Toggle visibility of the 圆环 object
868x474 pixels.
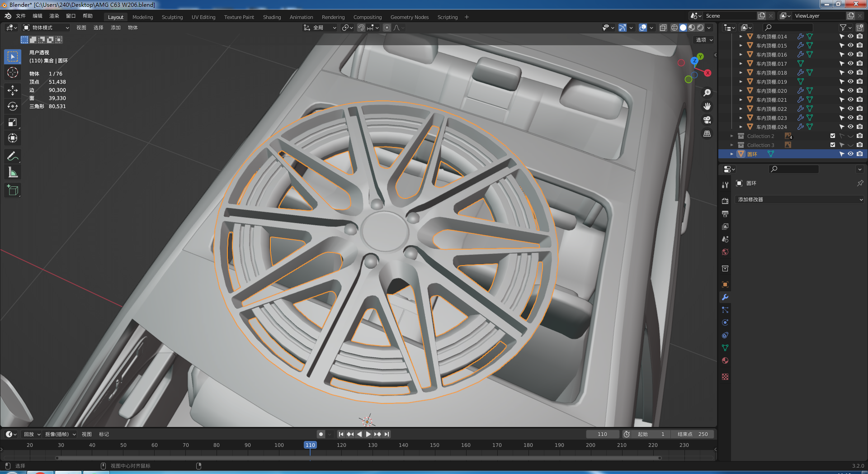tap(850, 154)
